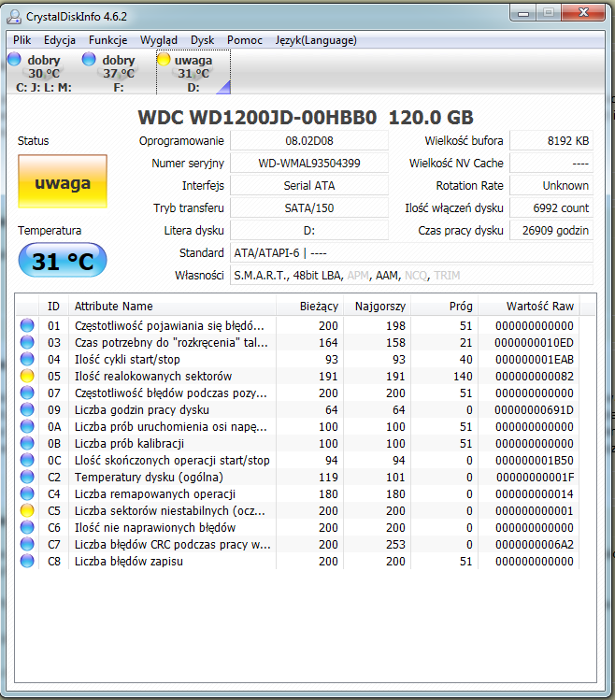Click the features field listing S.M.A.R.T., 48bit LBA
The width and height of the screenshot is (615, 700).
click(x=411, y=276)
